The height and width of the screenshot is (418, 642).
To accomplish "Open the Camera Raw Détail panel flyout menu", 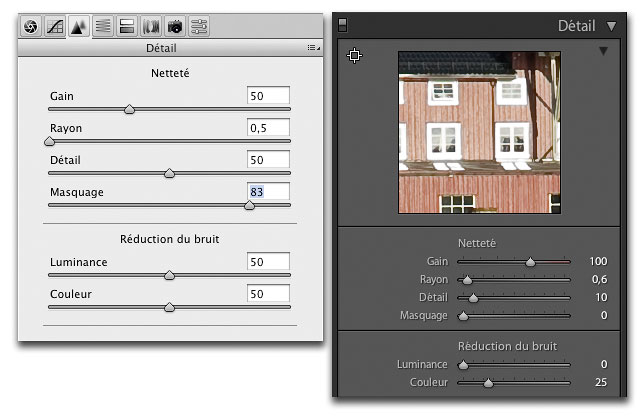I will coord(314,48).
